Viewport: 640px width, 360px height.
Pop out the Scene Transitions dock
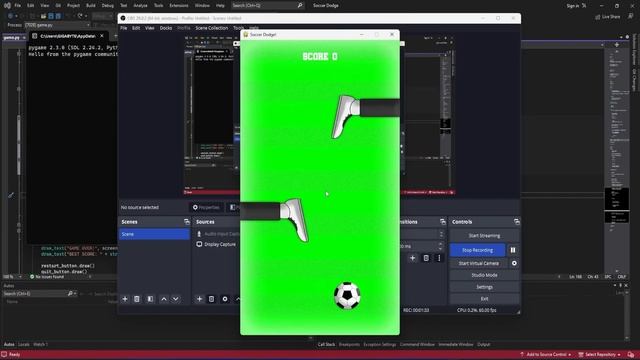tap(443, 222)
